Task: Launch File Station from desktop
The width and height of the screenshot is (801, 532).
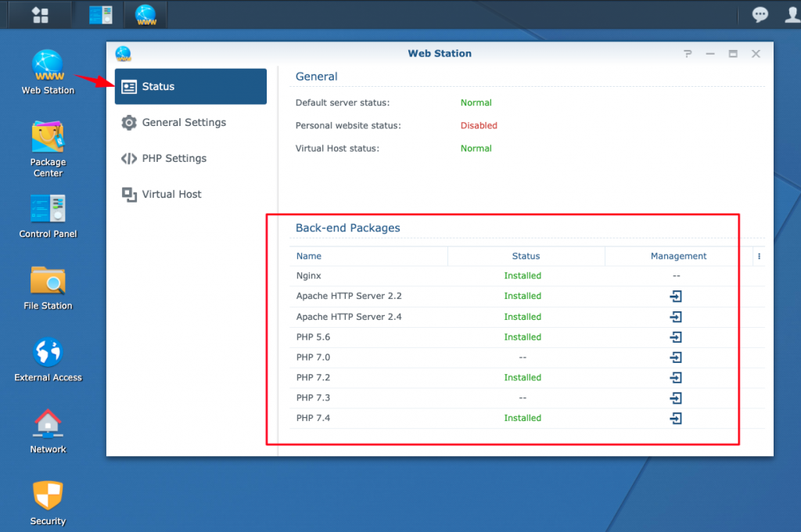Action: coord(48,288)
